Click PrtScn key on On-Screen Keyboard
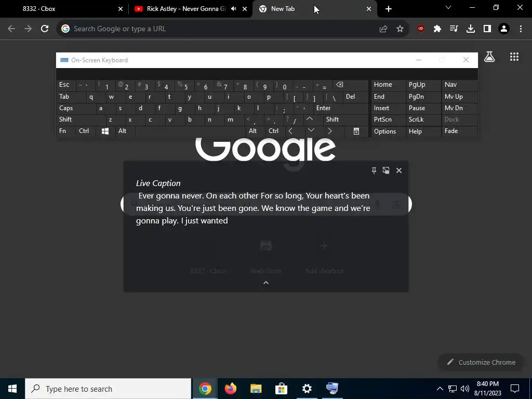This screenshot has height=399, width=532. [x=388, y=119]
